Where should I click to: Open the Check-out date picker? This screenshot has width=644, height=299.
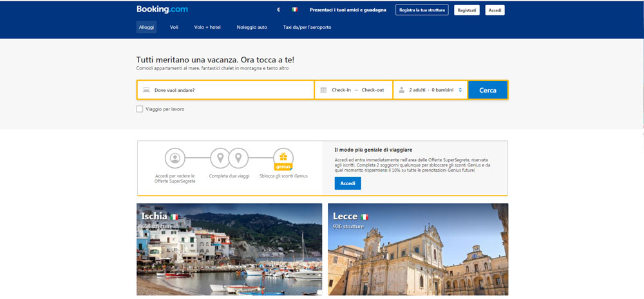372,90
